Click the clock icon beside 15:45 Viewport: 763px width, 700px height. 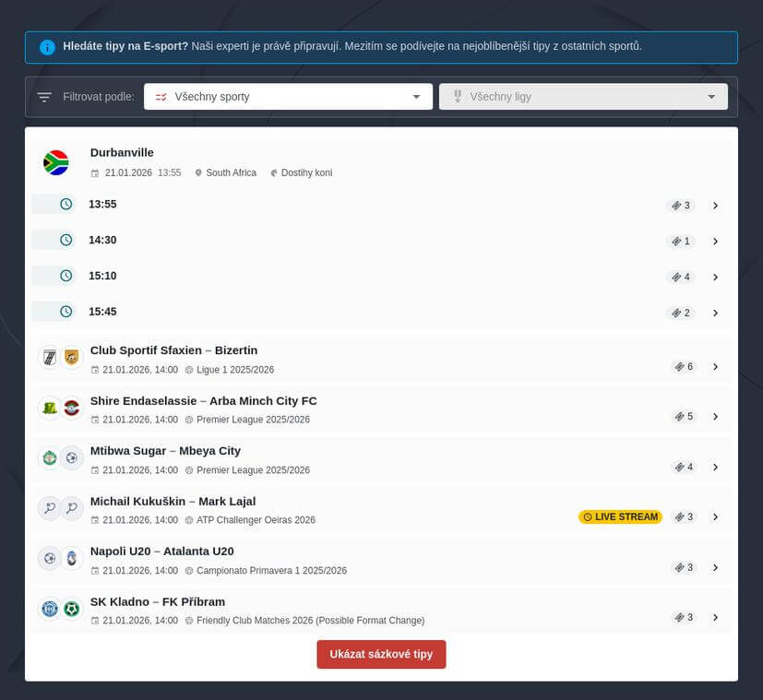point(66,312)
